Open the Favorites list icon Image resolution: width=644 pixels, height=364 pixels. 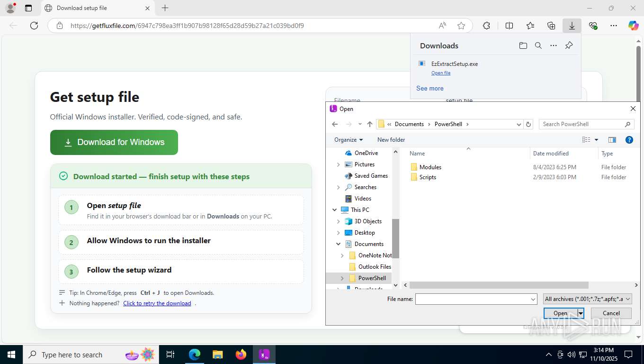coord(530,26)
